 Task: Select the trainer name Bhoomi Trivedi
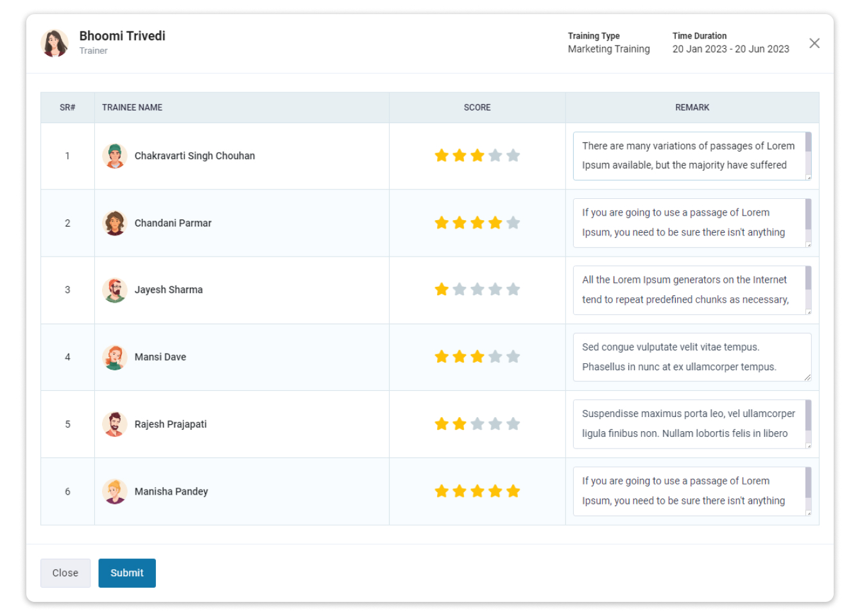point(122,36)
